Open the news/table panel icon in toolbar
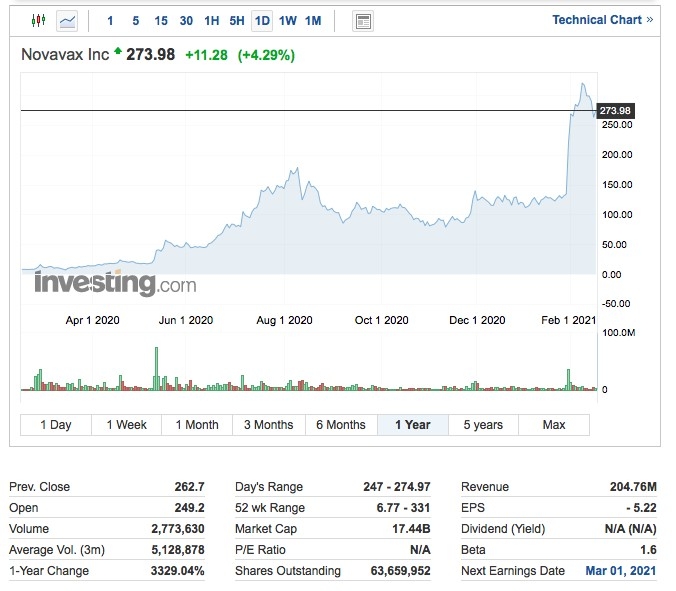The width and height of the screenshot is (676, 591). (363, 21)
